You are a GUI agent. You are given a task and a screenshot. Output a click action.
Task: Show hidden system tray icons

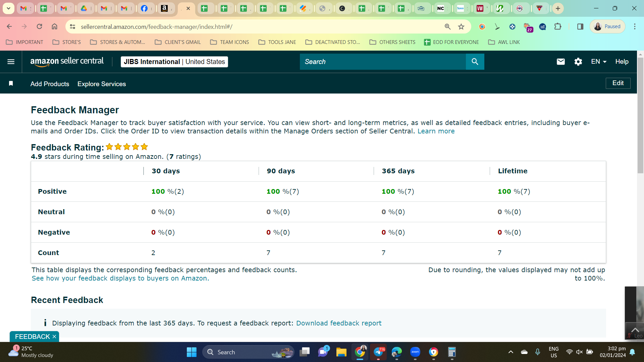click(511, 352)
